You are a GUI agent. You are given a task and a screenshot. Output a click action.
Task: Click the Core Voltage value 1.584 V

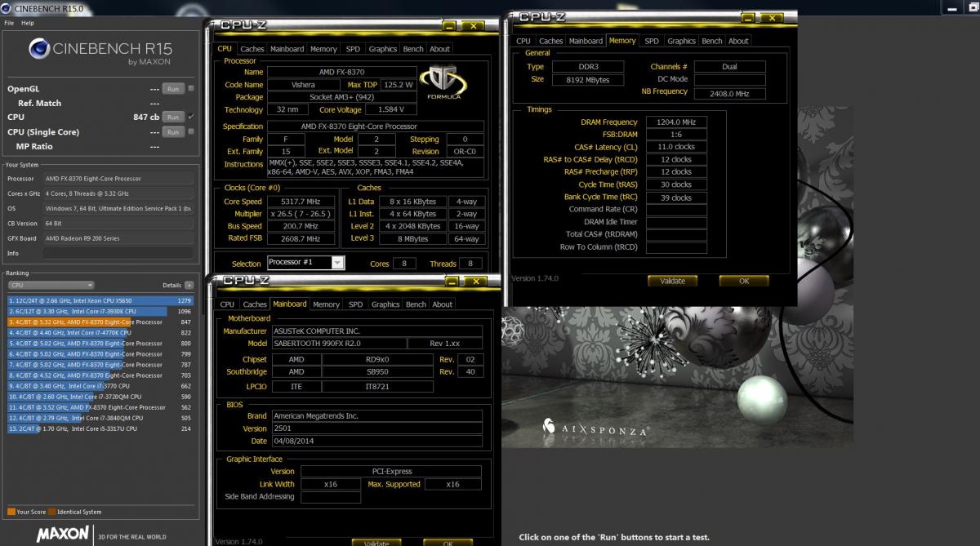click(391, 109)
